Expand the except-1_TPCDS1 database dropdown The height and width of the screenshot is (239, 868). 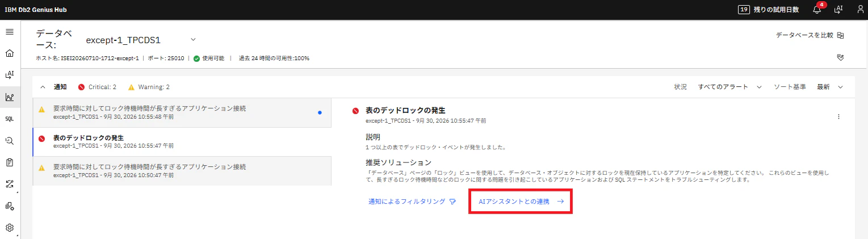click(193, 40)
